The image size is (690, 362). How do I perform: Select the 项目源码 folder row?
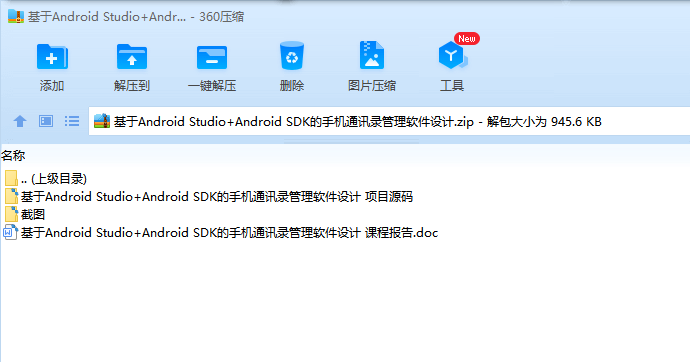tap(209, 197)
